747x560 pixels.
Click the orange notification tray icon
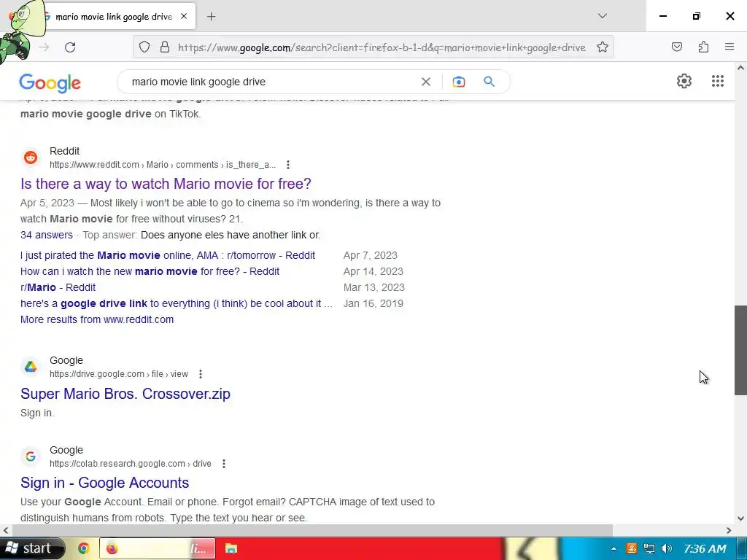[632, 548]
